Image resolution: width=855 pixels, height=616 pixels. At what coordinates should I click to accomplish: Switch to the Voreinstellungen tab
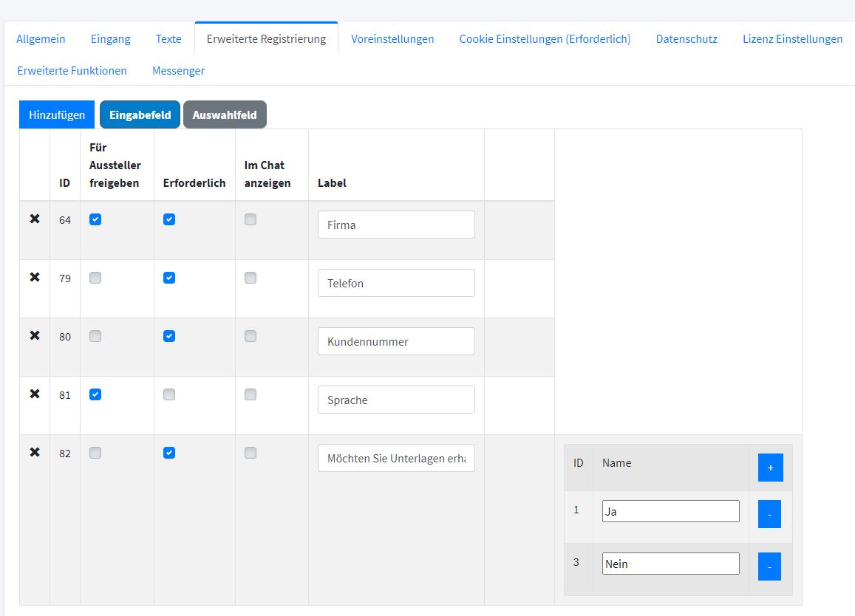392,39
